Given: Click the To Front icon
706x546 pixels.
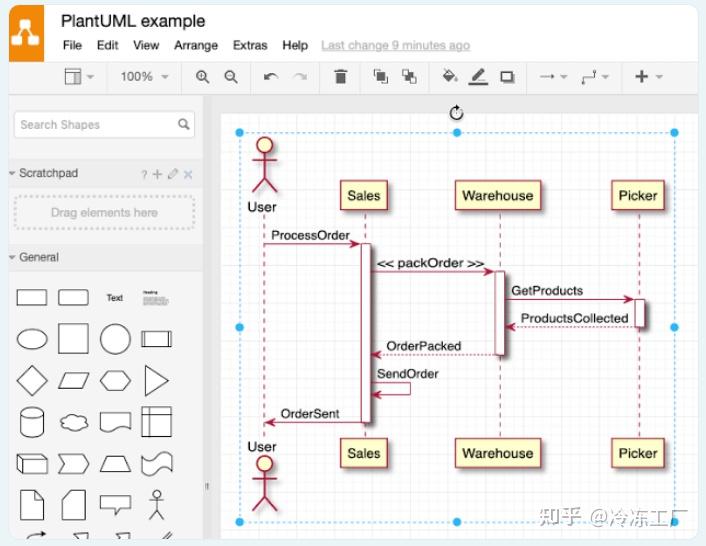Looking at the screenshot, I should 380,77.
